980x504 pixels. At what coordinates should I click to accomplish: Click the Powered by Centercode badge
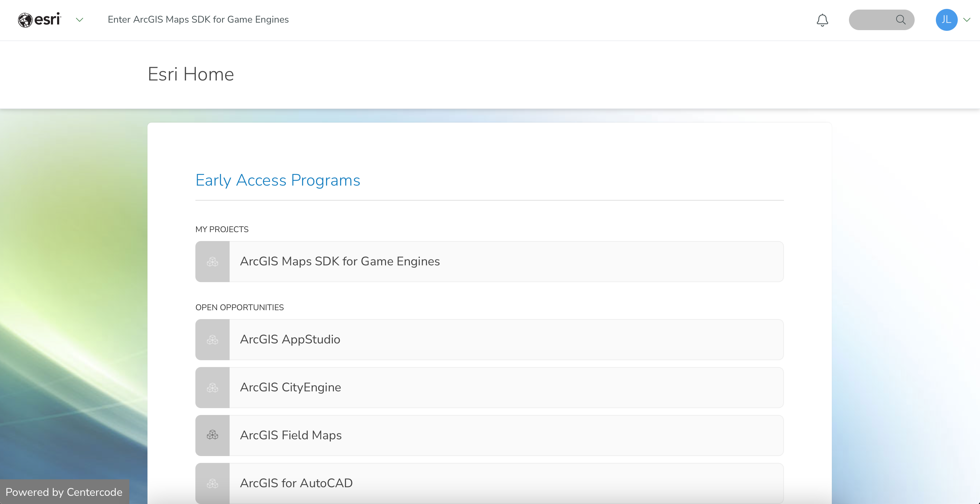(x=64, y=492)
